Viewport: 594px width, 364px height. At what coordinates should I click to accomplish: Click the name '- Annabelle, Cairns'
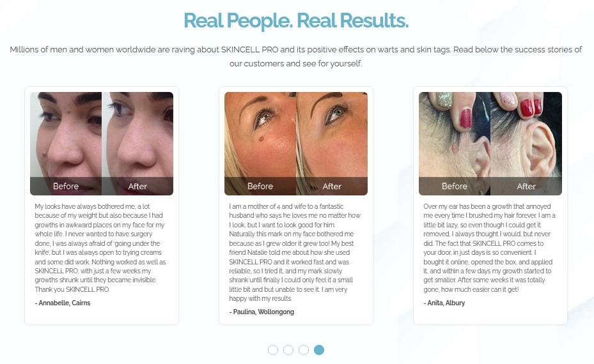click(63, 303)
